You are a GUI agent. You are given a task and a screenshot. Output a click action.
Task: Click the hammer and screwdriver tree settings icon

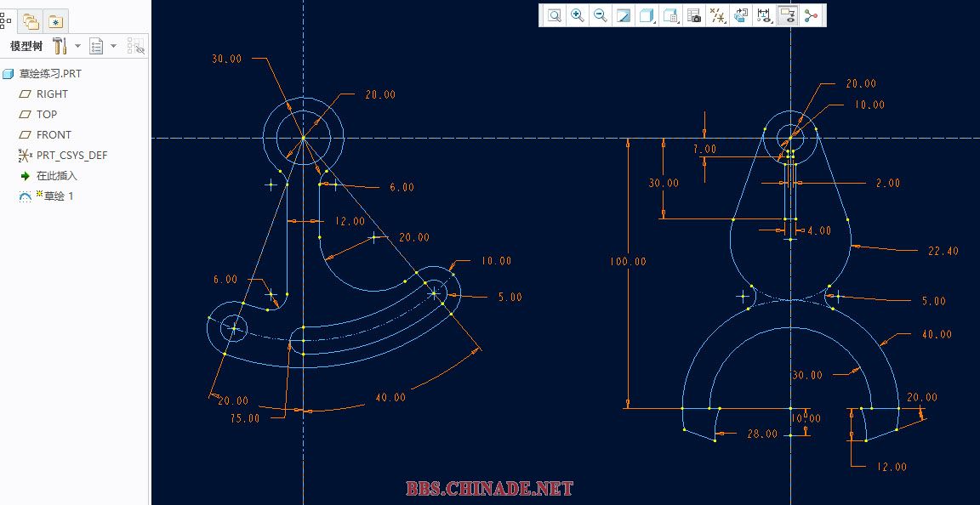60,46
